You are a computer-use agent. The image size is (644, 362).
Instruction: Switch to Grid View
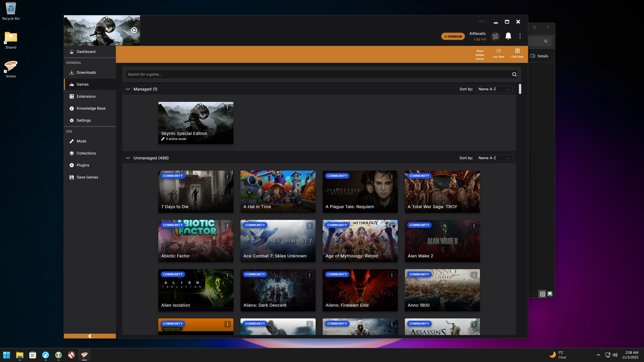(517, 53)
